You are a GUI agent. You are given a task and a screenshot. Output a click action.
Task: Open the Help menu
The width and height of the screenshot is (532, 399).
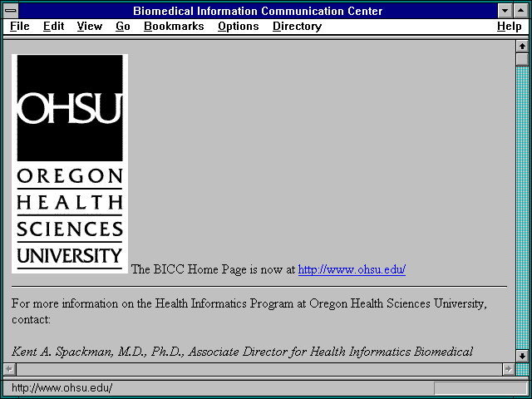(x=510, y=27)
